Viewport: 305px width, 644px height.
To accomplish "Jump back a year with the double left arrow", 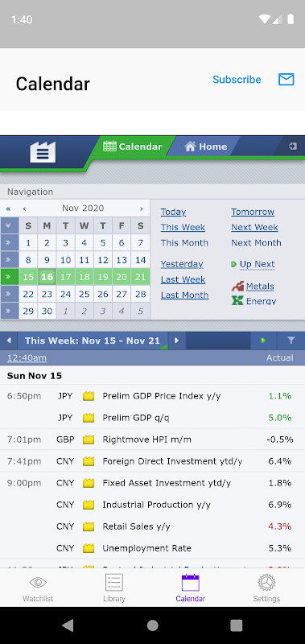I will pyautogui.click(x=8, y=208).
